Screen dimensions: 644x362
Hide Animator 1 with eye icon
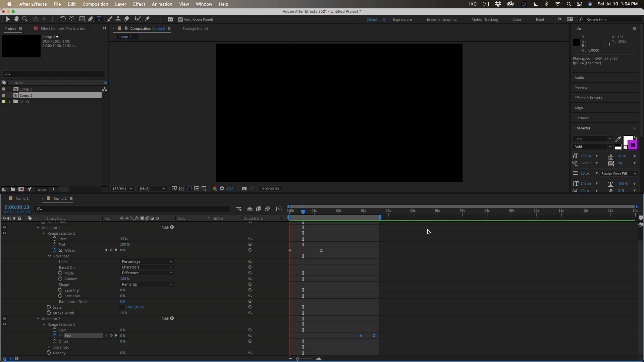4,228
